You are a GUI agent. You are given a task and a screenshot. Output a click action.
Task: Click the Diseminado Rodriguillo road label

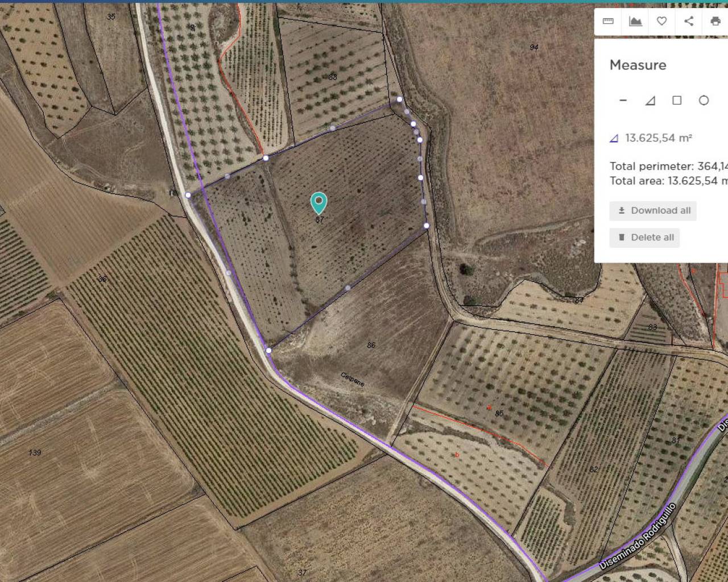(x=638, y=536)
